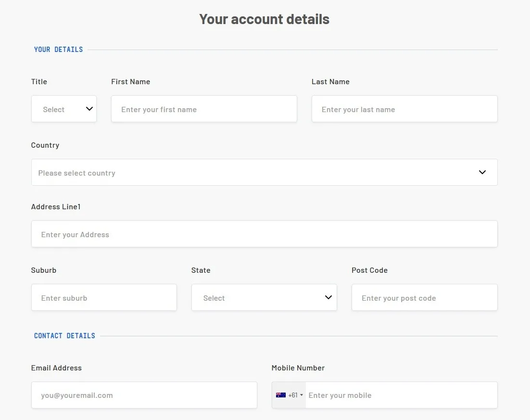Click the 'Enter suburb' text field
The width and height of the screenshot is (530, 420).
(x=104, y=298)
